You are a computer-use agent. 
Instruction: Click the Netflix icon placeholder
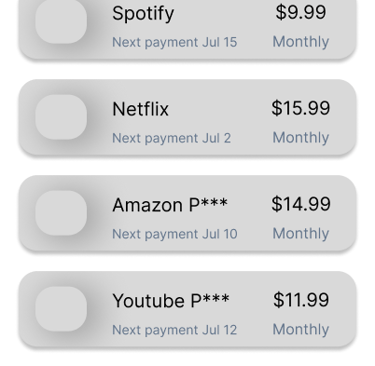pyautogui.click(x=61, y=117)
